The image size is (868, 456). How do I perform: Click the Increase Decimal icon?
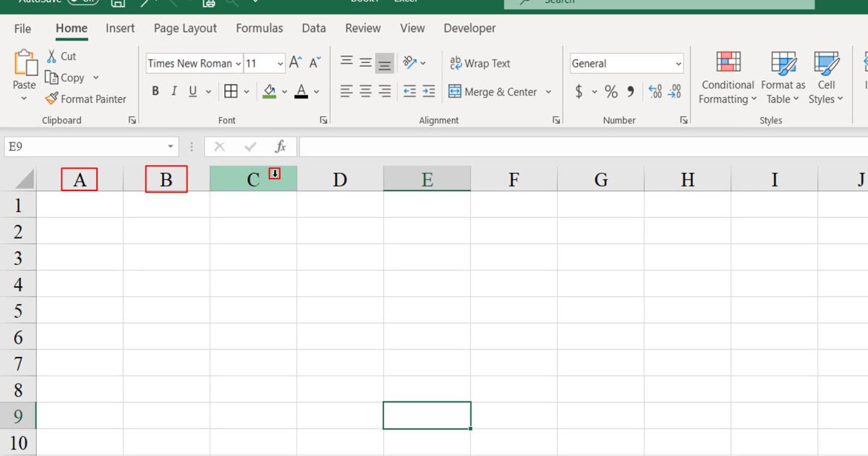[656, 91]
